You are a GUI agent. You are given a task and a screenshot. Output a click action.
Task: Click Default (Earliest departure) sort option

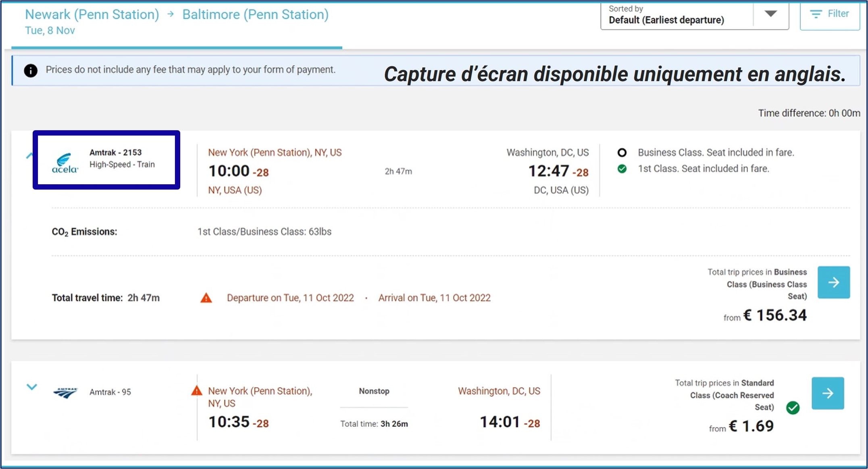click(x=666, y=20)
